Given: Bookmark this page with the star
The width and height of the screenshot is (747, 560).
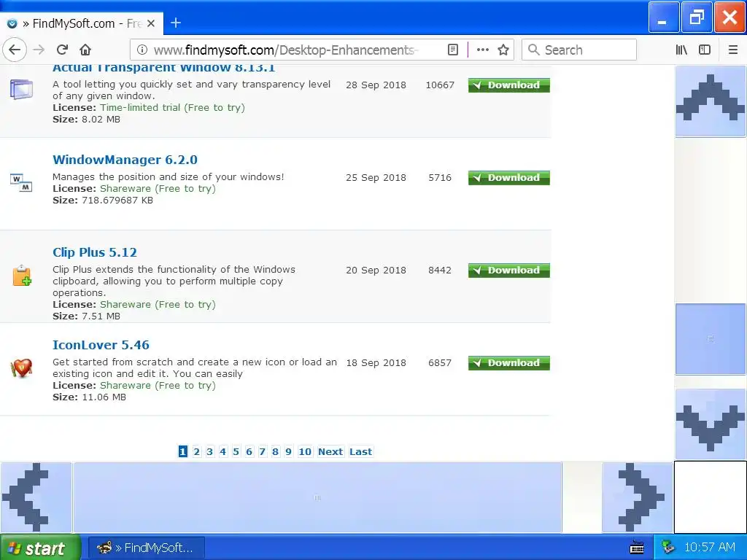Looking at the screenshot, I should 503,50.
